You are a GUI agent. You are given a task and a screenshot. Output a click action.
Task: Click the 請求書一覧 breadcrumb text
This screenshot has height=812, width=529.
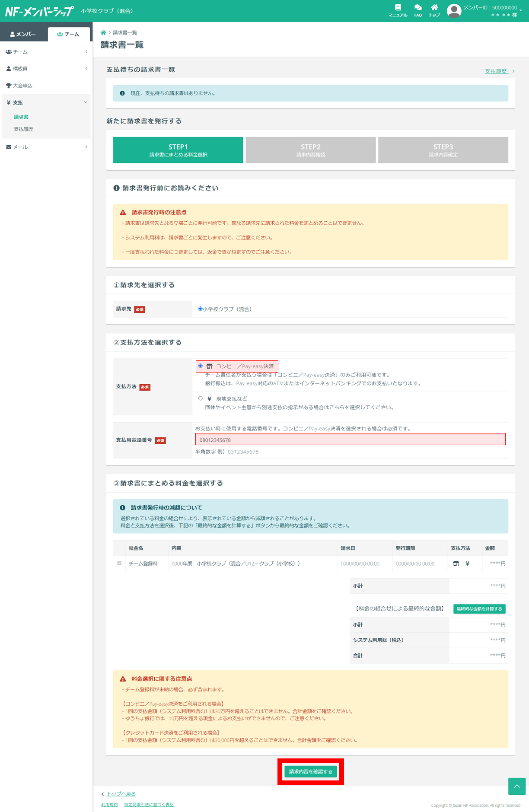125,32
